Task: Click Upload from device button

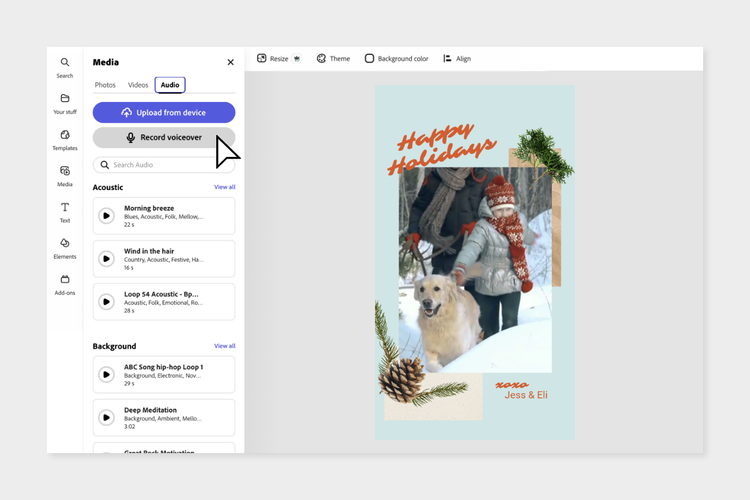Action: [x=164, y=112]
